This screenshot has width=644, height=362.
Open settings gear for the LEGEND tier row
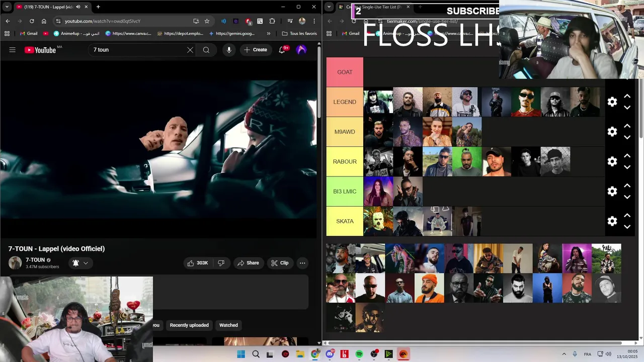pyautogui.click(x=612, y=102)
